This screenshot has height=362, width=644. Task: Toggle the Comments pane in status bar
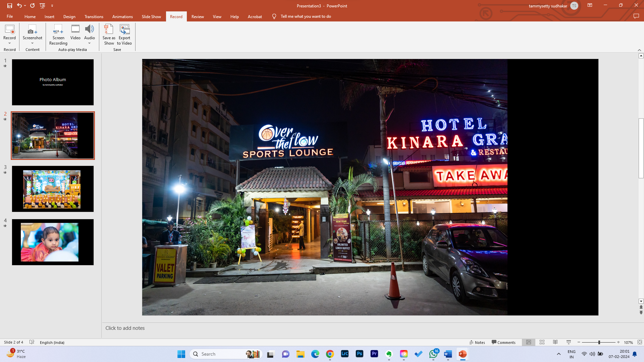[503, 342]
